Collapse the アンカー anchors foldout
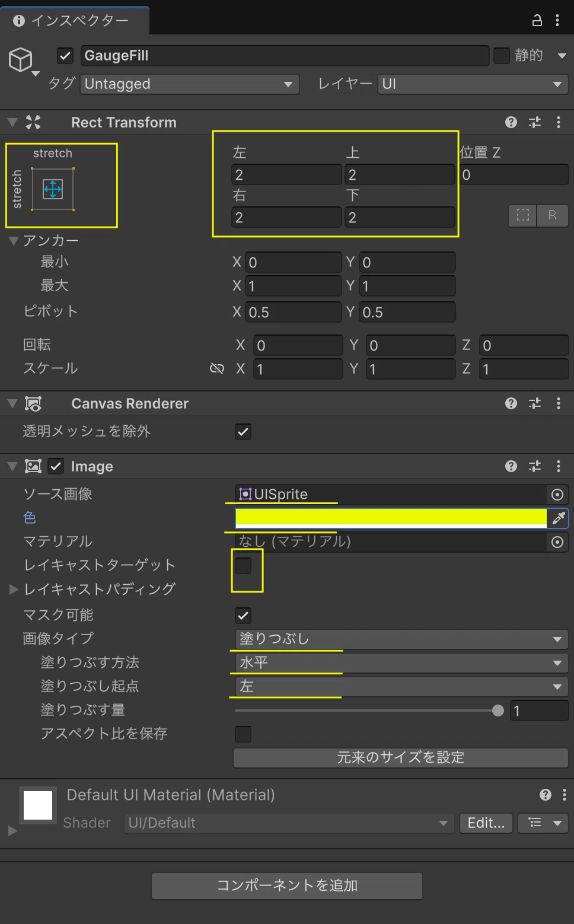This screenshot has height=924, width=574. tap(13, 241)
